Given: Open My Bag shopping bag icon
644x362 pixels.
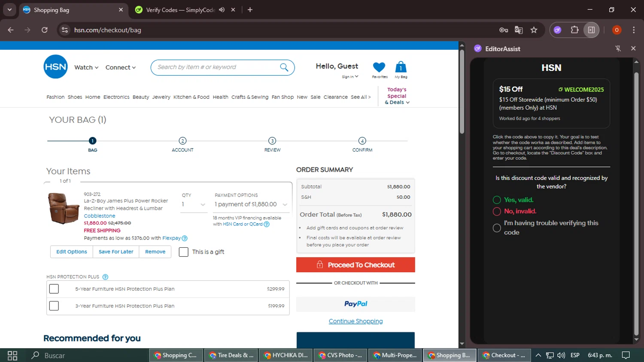Looking at the screenshot, I should point(401,67).
